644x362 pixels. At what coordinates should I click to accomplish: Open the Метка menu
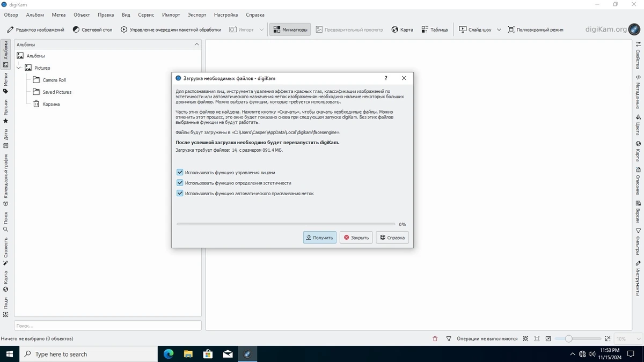(x=58, y=14)
